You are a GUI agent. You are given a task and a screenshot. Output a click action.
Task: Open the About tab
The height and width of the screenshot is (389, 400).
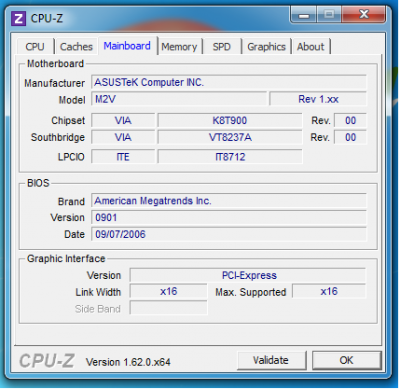[x=311, y=47]
